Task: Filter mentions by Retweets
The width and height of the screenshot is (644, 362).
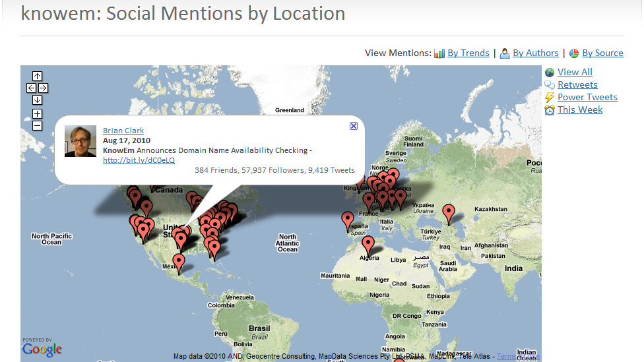Action: point(577,84)
